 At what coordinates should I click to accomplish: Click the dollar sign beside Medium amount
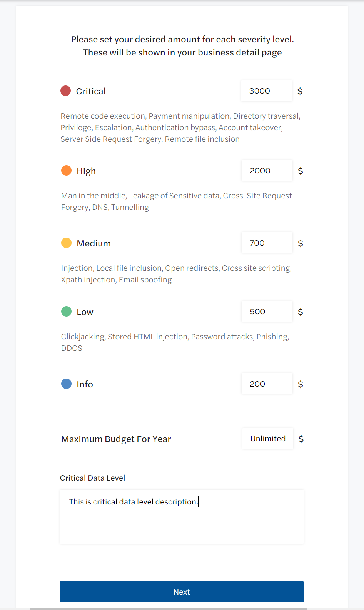(301, 243)
